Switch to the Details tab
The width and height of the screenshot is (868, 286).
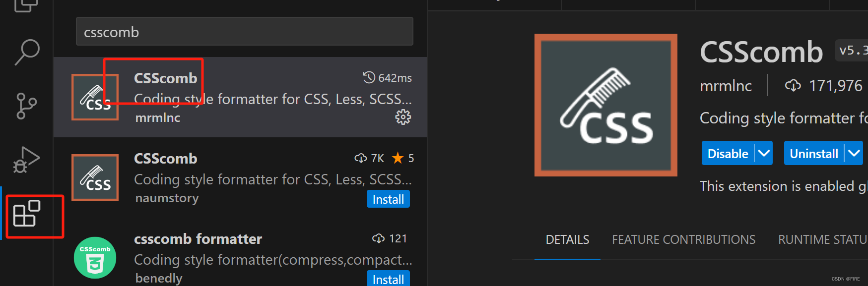tap(567, 240)
